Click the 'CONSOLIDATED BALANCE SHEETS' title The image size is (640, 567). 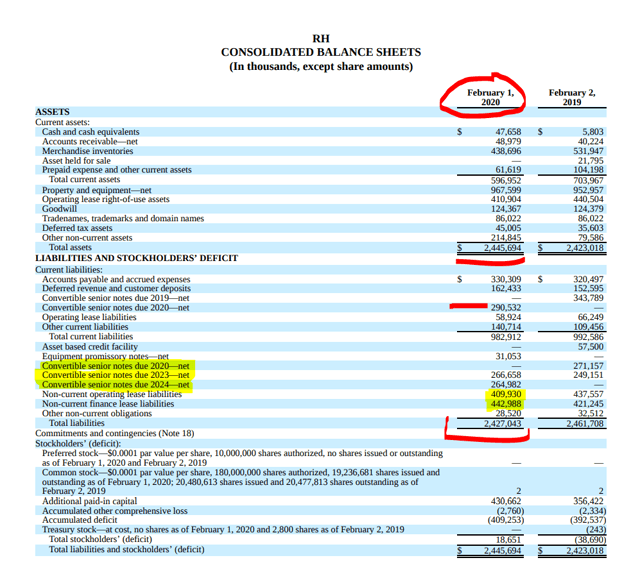[321, 52]
